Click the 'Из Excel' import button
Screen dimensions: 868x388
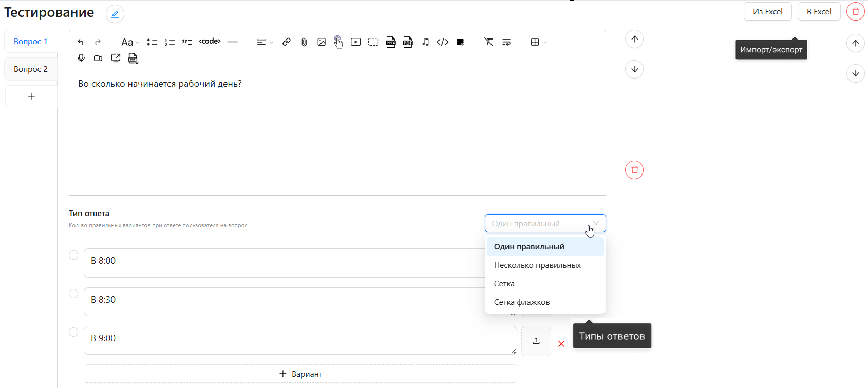767,12
